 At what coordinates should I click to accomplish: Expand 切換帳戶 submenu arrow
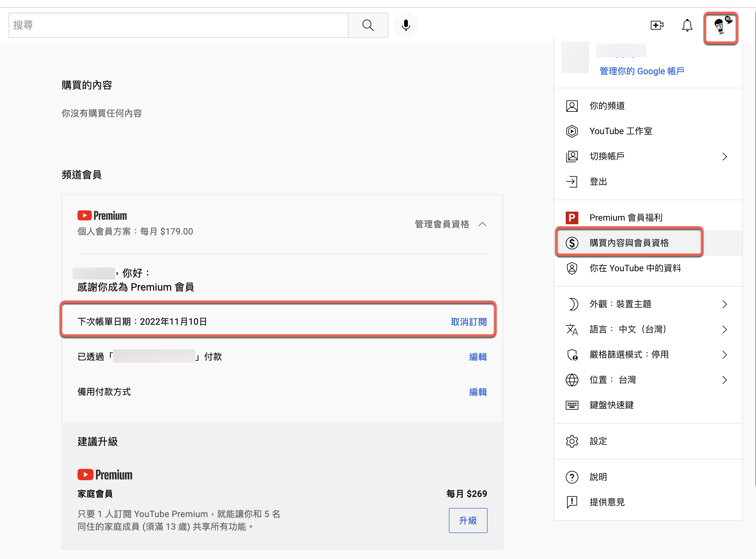[x=724, y=157]
